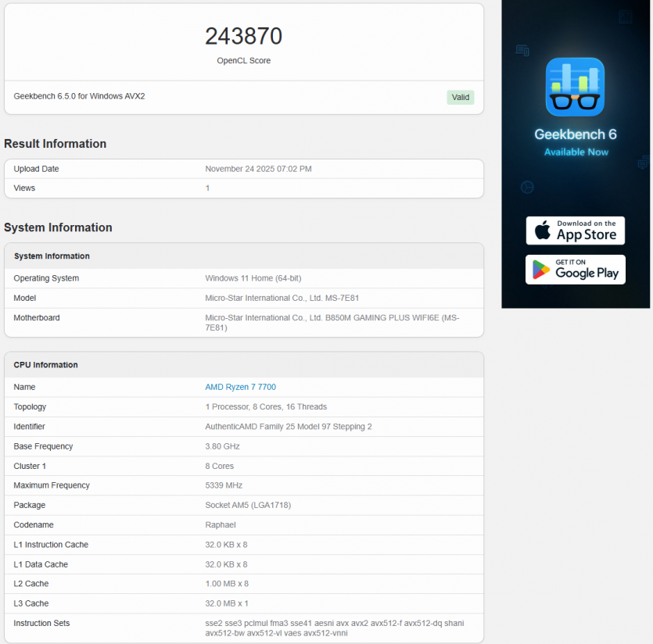Click the green Valid badge
The height and width of the screenshot is (644, 653).
[x=460, y=97]
